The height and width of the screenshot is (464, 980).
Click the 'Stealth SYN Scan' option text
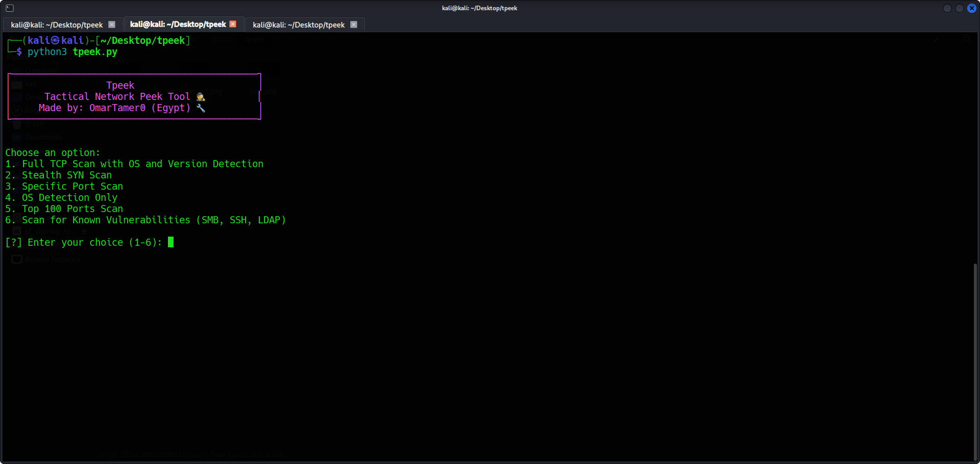pos(66,175)
